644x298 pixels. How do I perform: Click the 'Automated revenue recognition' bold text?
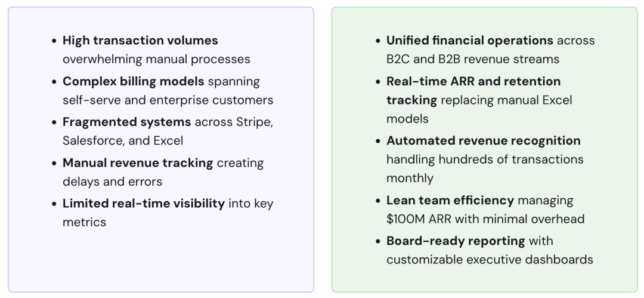(483, 141)
